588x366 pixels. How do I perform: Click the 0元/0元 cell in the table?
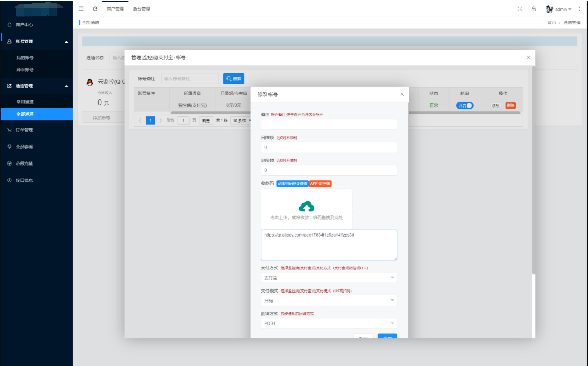pyautogui.click(x=234, y=105)
